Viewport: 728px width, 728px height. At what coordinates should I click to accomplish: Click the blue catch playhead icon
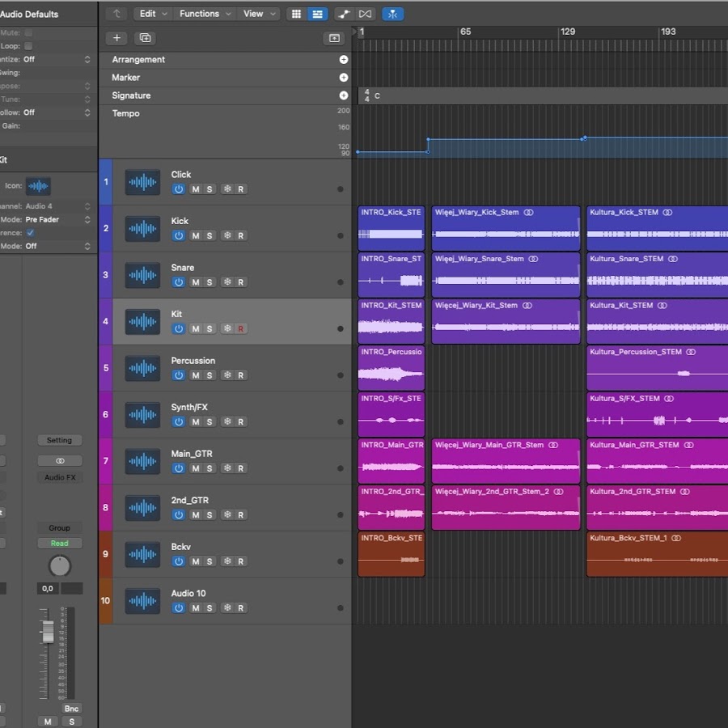coord(392,14)
